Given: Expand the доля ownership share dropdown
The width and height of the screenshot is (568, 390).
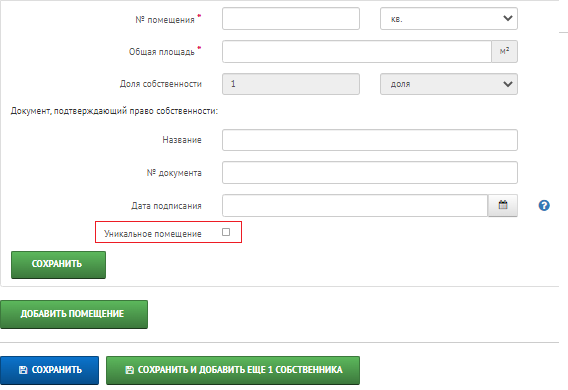Looking at the screenshot, I should 449,84.
